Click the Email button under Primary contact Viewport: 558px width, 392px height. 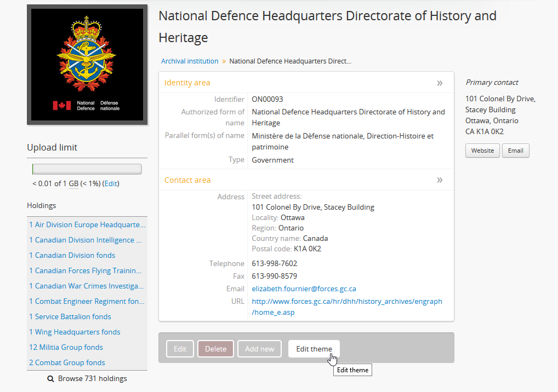515,151
